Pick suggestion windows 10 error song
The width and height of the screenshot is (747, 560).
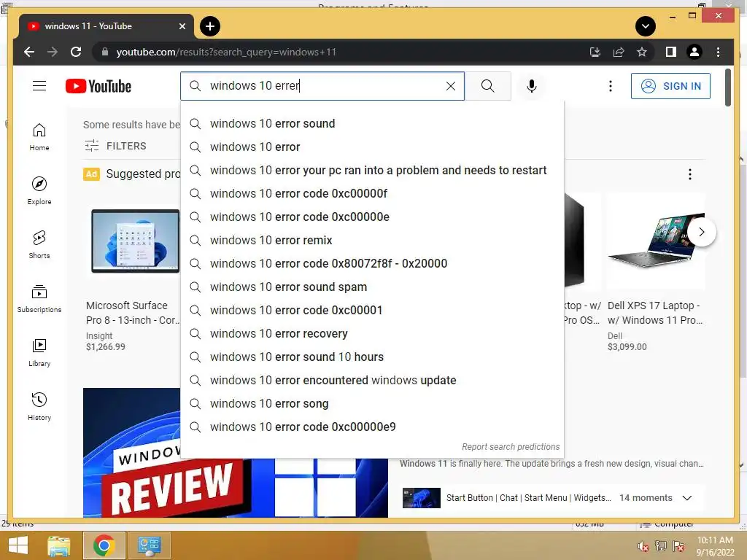click(x=373, y=403)
